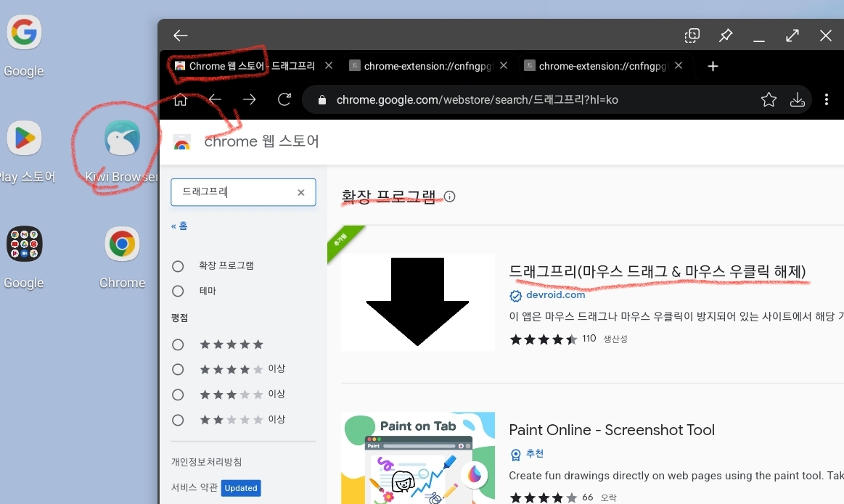Reload the current web store page
Viewport: 844px width, 504px height.
click(284, 99)
